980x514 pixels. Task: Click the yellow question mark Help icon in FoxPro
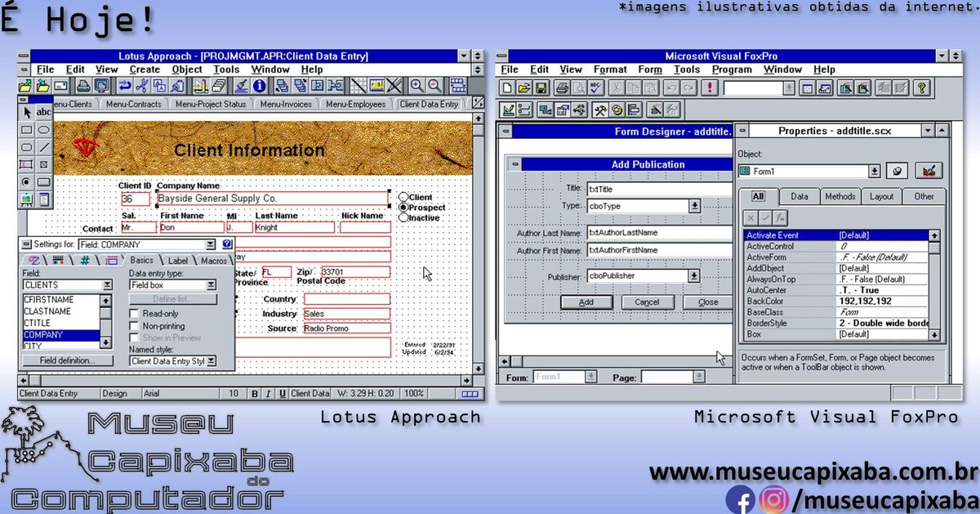[x=922, y=87]
